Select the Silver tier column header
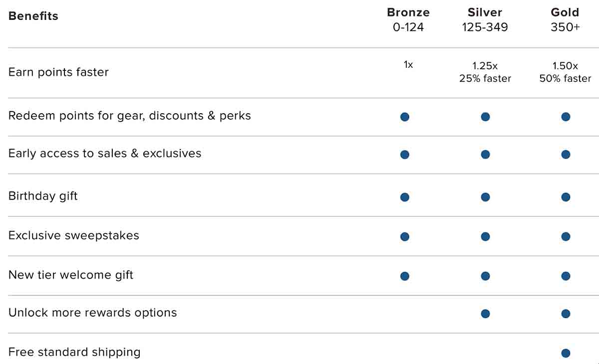This screenshot has height=364, width=599. [485, 19]
